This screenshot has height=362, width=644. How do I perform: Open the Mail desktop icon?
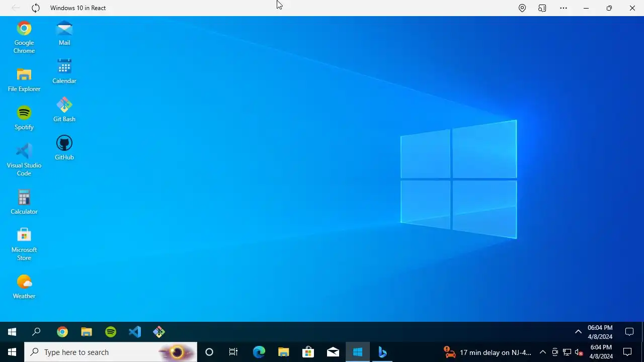tap(64, 33)
